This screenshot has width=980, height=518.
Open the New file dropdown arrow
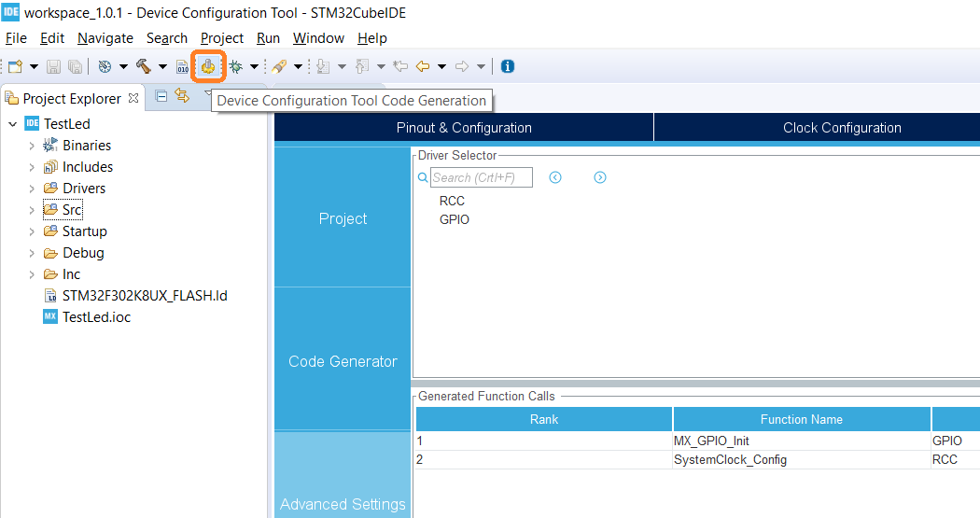[x=34, y=66]
